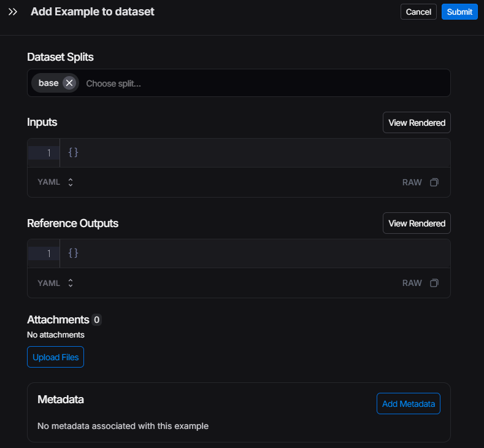
Task: Click the RAW label under Inputs
Action: tap(412, 182)
